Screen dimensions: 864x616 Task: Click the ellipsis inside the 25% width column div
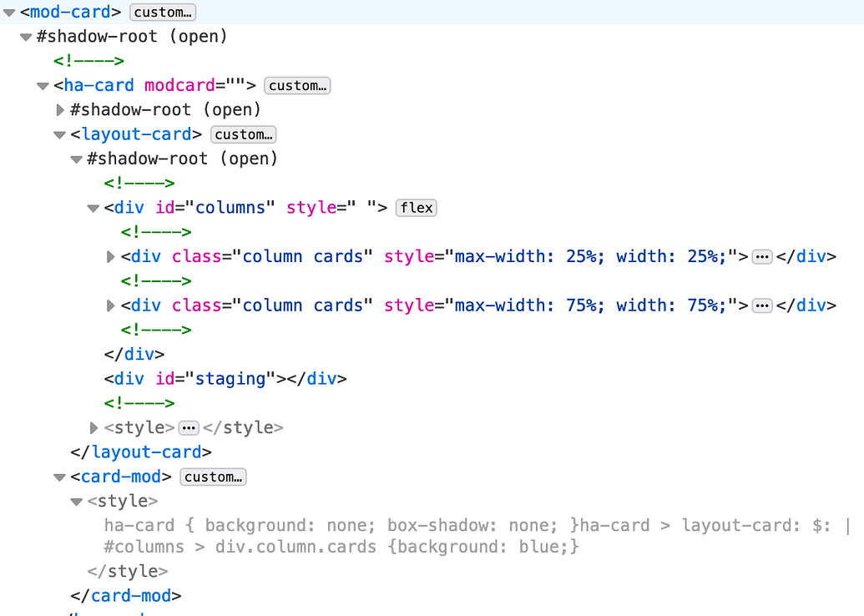762,256
